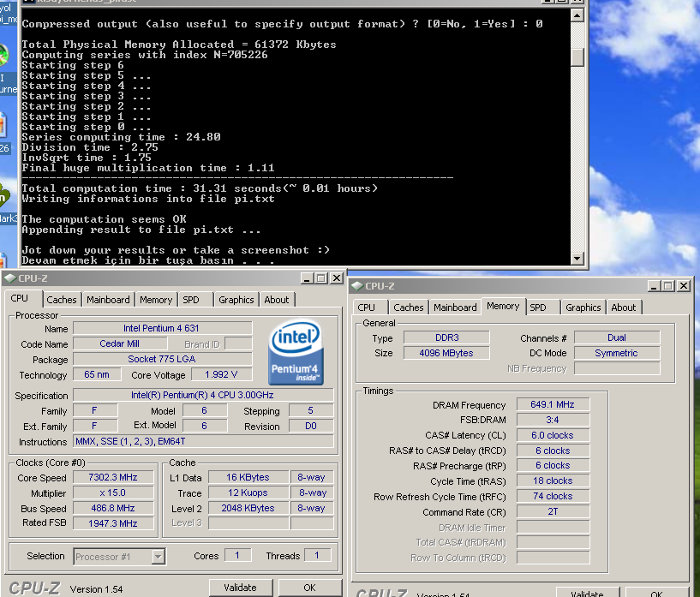Close the right CPU-Z window

click(684, 286)
